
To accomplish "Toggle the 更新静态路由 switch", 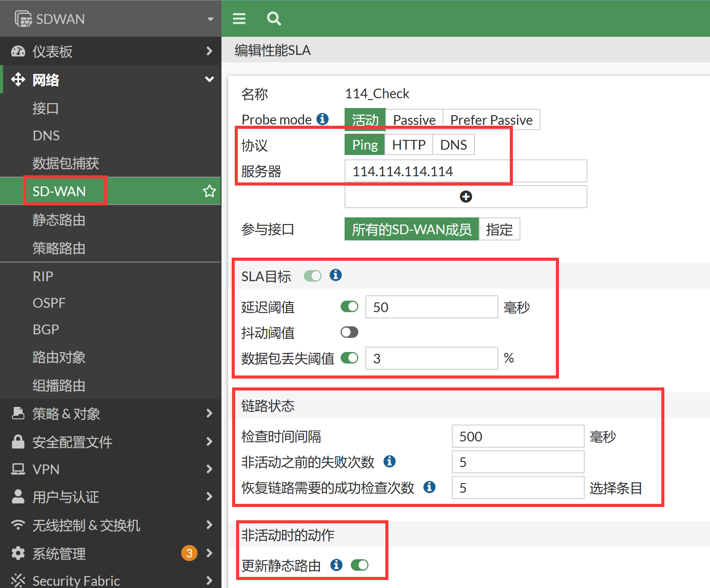I will click(x=360, y=565).
